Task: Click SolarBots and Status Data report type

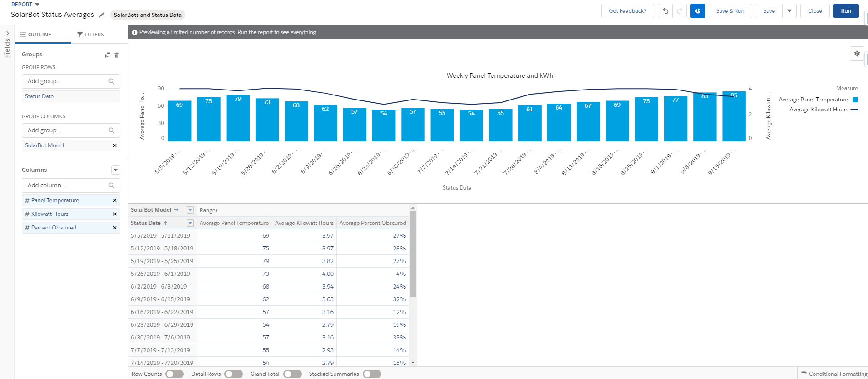Action: pyautogui.click(x=148, y=15)
